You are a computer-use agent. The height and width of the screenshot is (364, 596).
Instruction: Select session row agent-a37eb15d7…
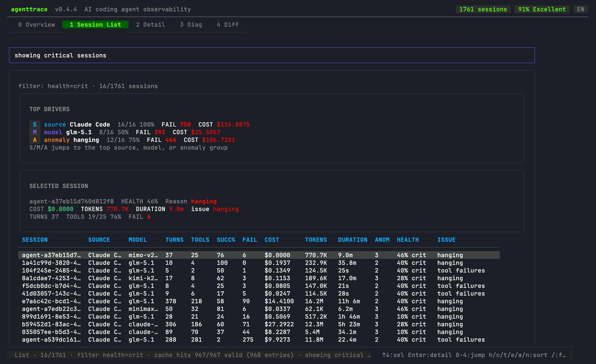[x=259, y=255]
